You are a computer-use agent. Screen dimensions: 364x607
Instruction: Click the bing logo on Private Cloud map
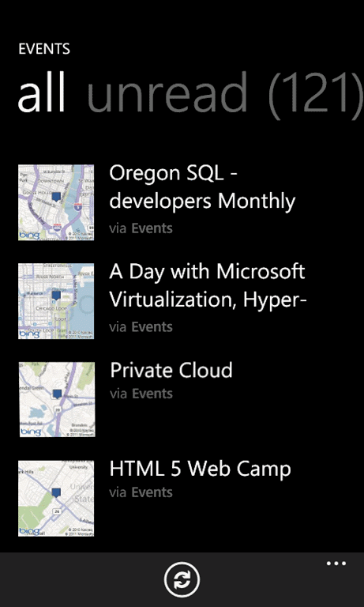coord(30,432)
